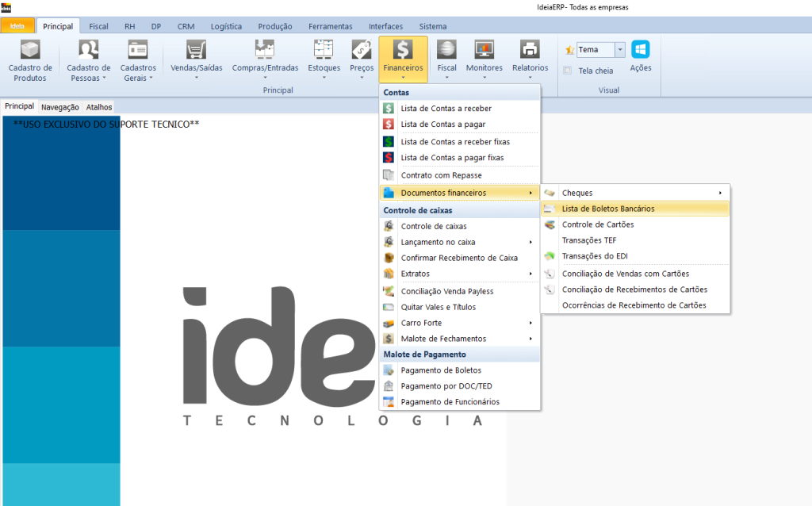Click the Compras/Entradas ribbon icon
812x506 pixels.
click(264, 50)
